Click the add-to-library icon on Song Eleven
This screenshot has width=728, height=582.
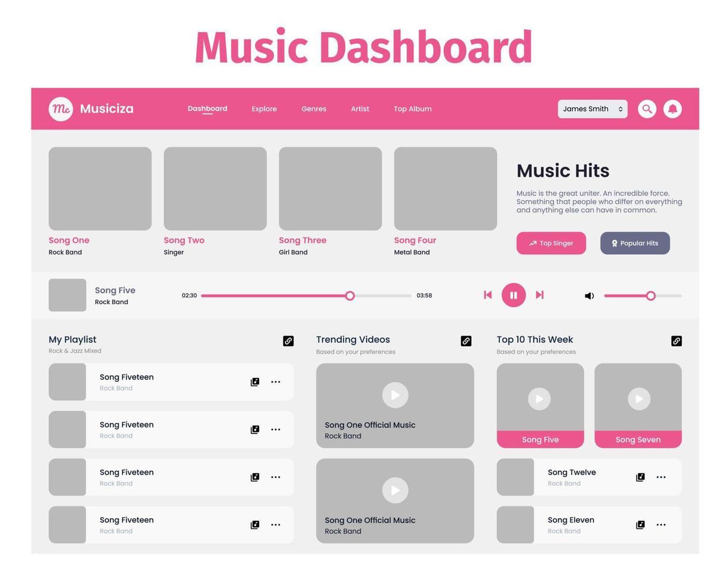coord(641,525)
